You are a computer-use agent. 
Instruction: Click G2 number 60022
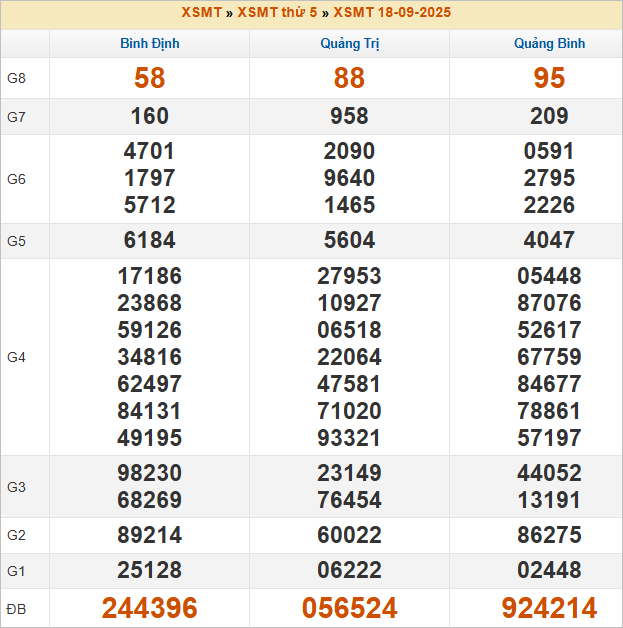349,535
